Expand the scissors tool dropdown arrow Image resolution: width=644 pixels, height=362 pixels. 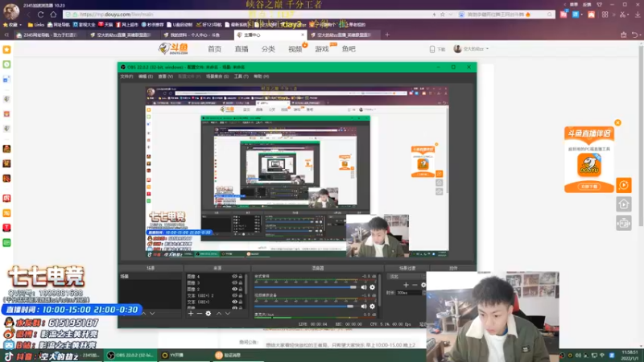click(629, 14)
